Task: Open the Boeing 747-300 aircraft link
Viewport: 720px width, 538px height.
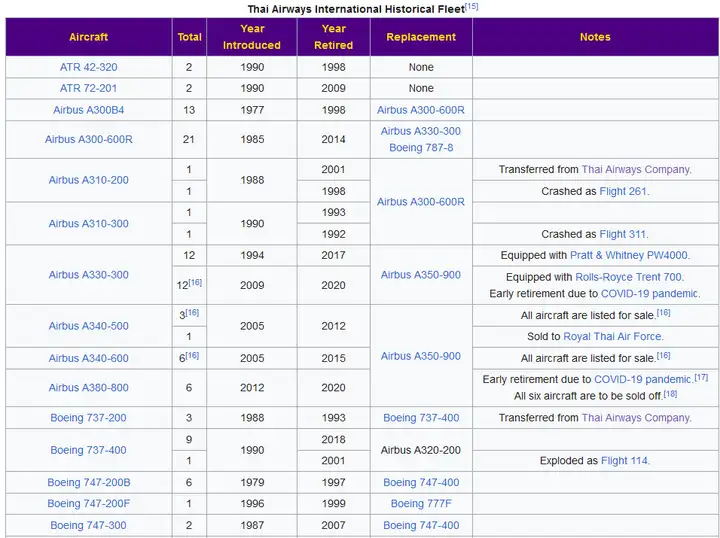Action: (89, 525)
